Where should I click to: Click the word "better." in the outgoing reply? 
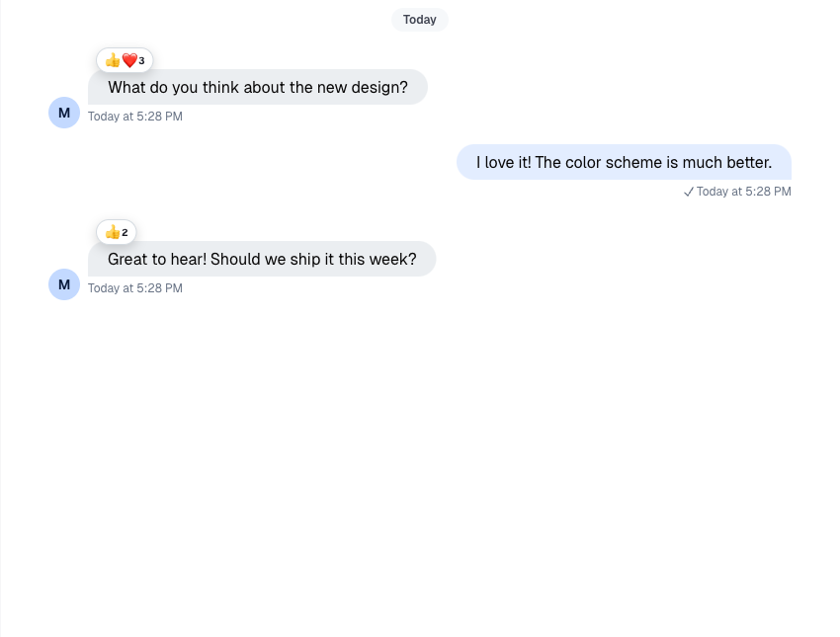pyautogui.click(x=748, y=162)
